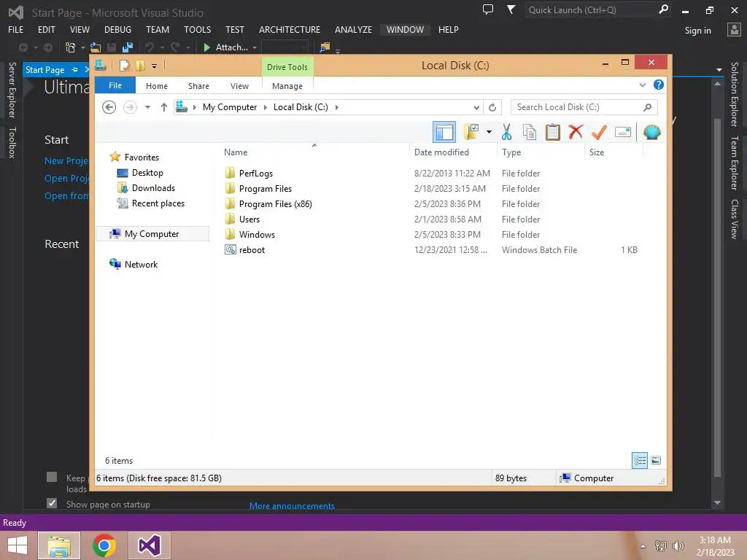Toggle the navigation pane layout button
This screenshot has width=747, height=560.
point(444,133)
